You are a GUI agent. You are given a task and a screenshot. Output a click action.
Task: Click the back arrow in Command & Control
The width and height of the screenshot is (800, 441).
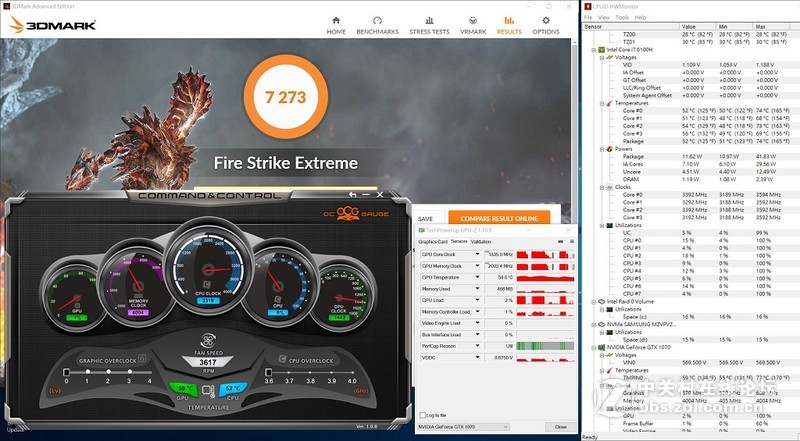tap(352, 194)
